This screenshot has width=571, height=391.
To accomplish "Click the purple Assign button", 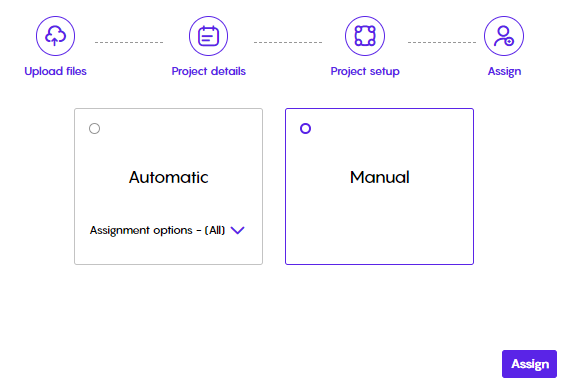I will tap(529, 364).
